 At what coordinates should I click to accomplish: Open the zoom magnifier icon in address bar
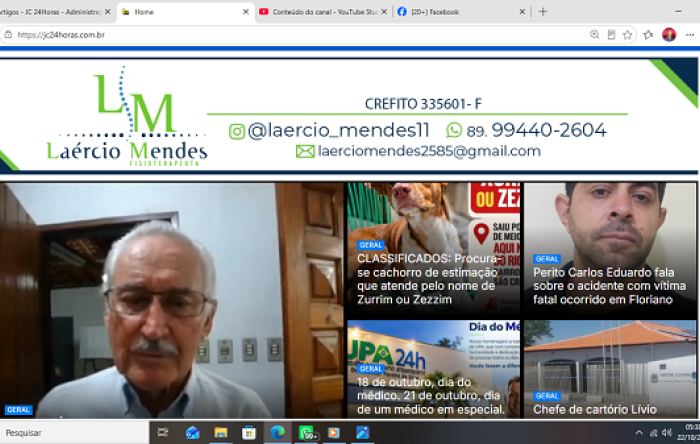595,35
